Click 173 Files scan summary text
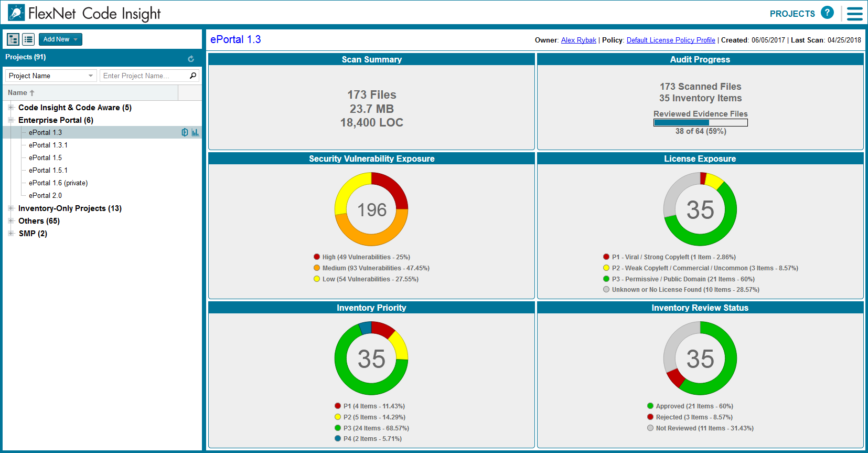 tap(372, 94)
